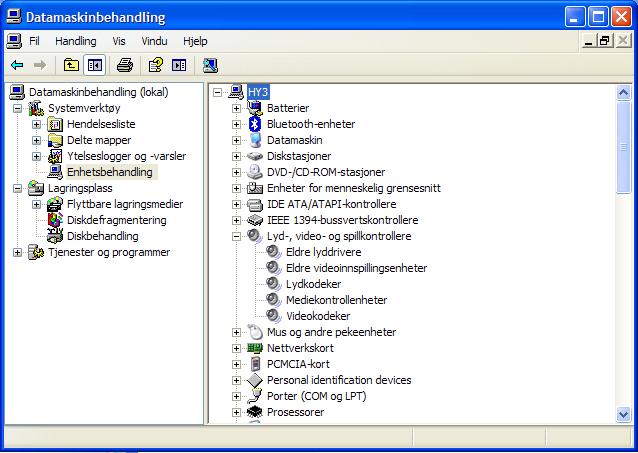Click the Prosessorer chip icon

click(255, 412)
